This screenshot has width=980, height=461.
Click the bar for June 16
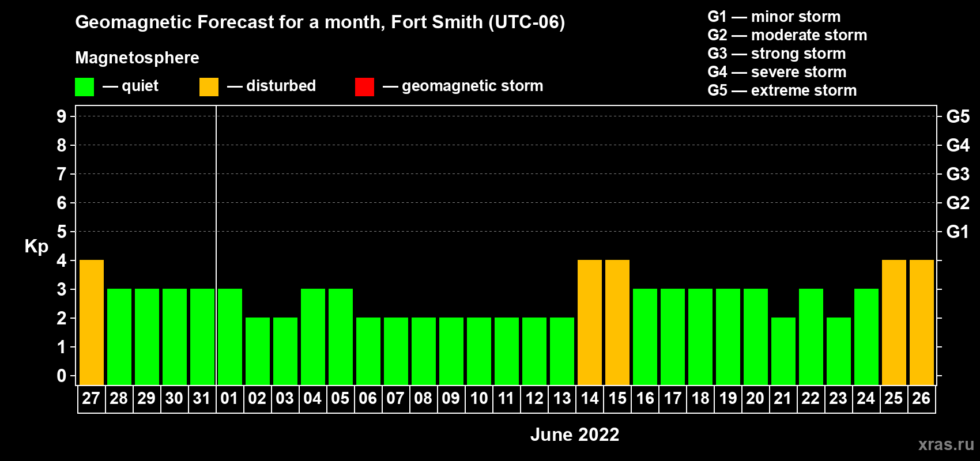click(645, 337)
